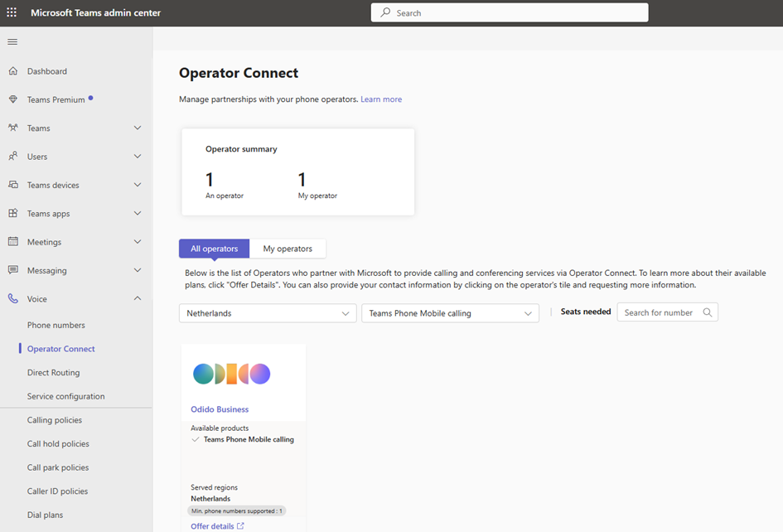Click the Meetings calendar icon
Viewport: 783px width, 532px height.
(12, 242)
